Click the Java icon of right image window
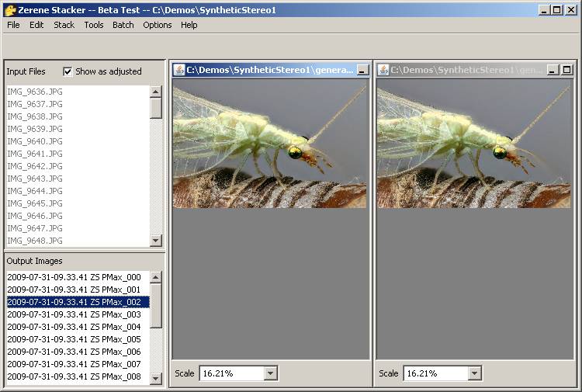 point(383,70)
